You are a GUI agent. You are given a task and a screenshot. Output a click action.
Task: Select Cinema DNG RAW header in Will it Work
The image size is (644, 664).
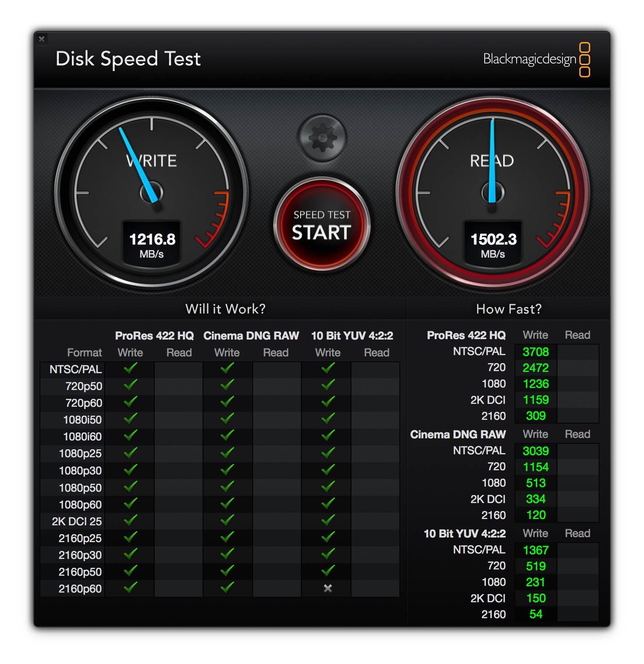point(251,336)
